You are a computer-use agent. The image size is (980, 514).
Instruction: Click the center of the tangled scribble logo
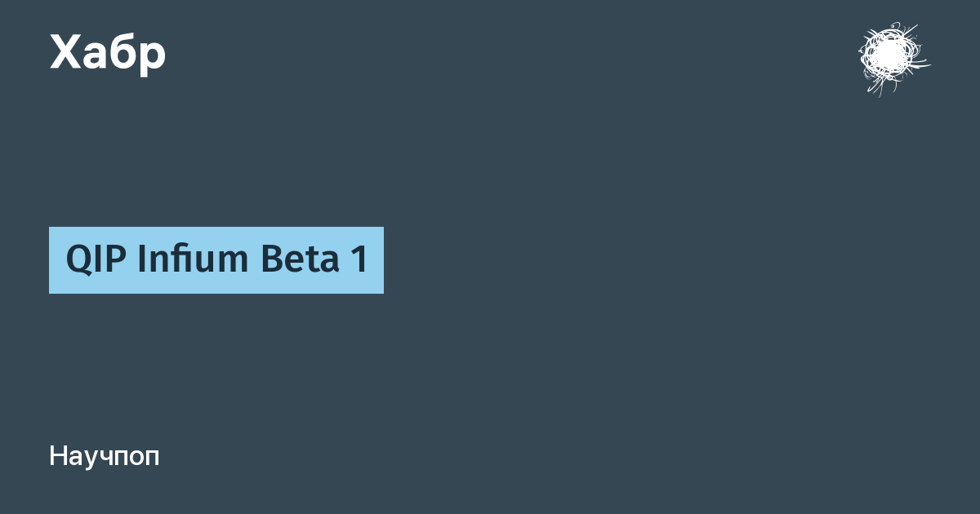pyautogui.click(x=892, y=59)
